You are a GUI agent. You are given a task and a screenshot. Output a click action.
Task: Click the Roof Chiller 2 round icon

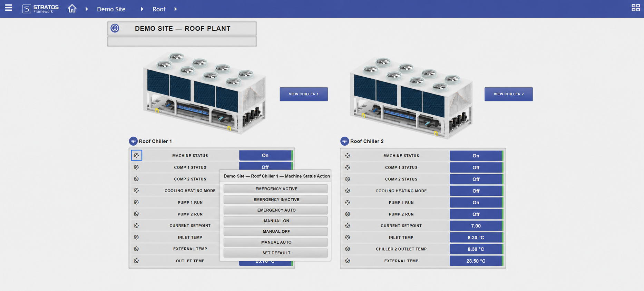coord(344,141)
